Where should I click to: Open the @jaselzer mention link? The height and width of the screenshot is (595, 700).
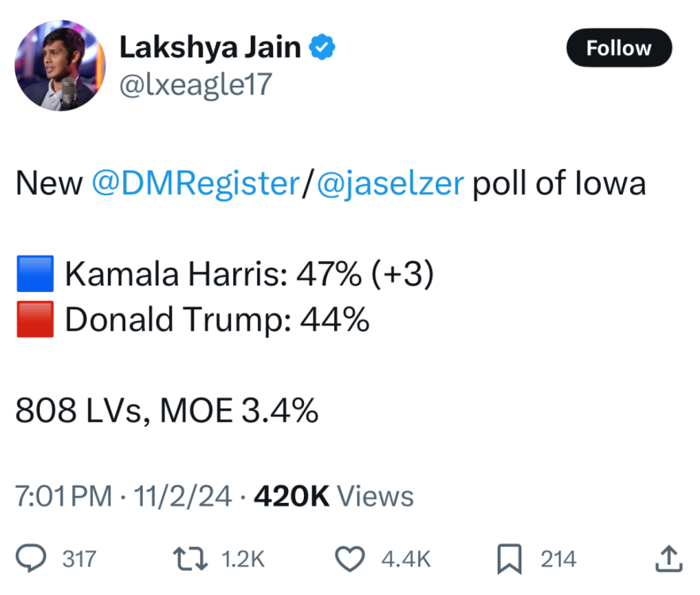[390, 184]
